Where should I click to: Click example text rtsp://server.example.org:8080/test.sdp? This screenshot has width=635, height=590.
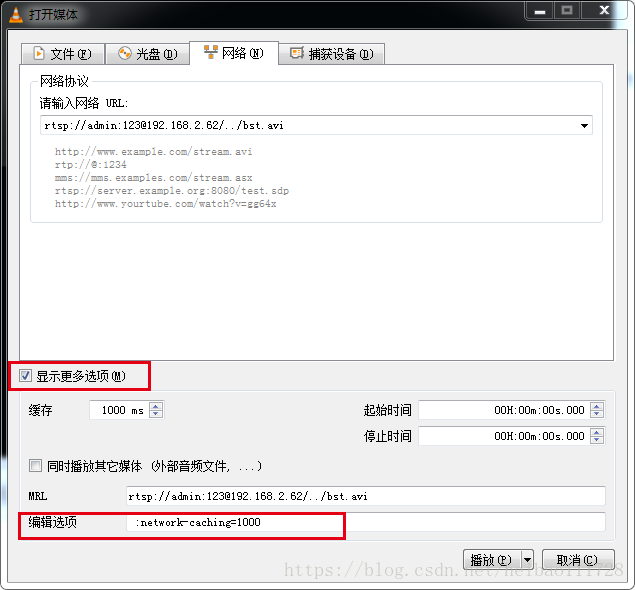(172, 191)
